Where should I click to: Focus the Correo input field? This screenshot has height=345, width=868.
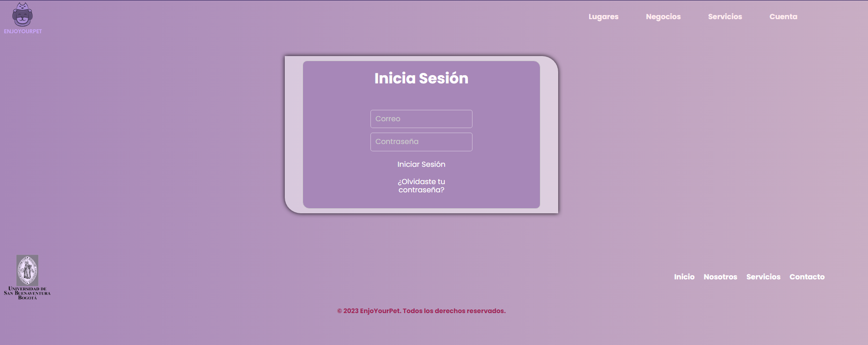coord(421,119)
